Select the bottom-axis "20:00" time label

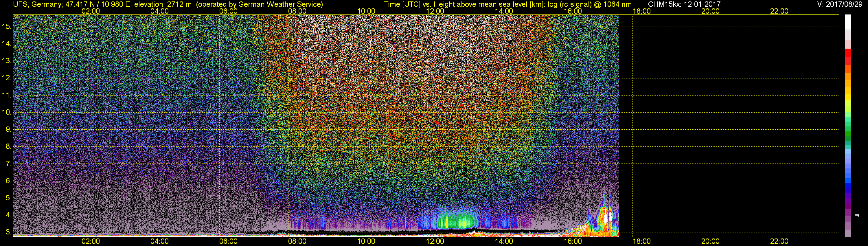tap(710, 241)
